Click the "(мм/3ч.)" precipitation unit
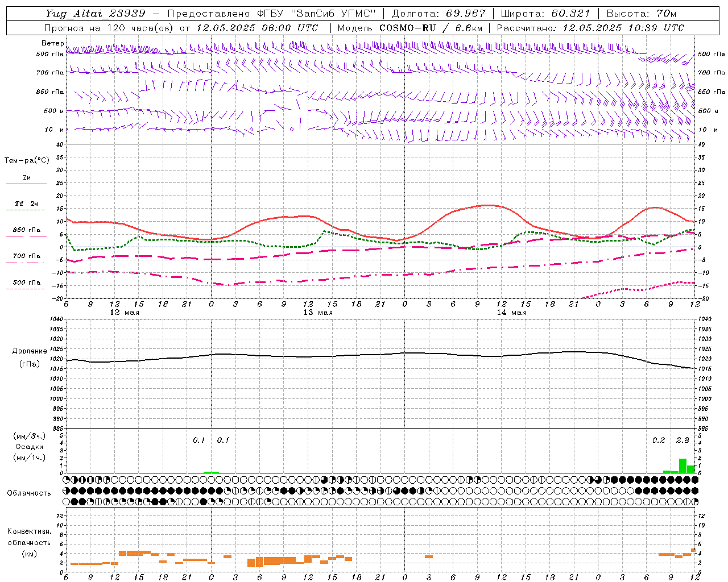 click(30, 436)
